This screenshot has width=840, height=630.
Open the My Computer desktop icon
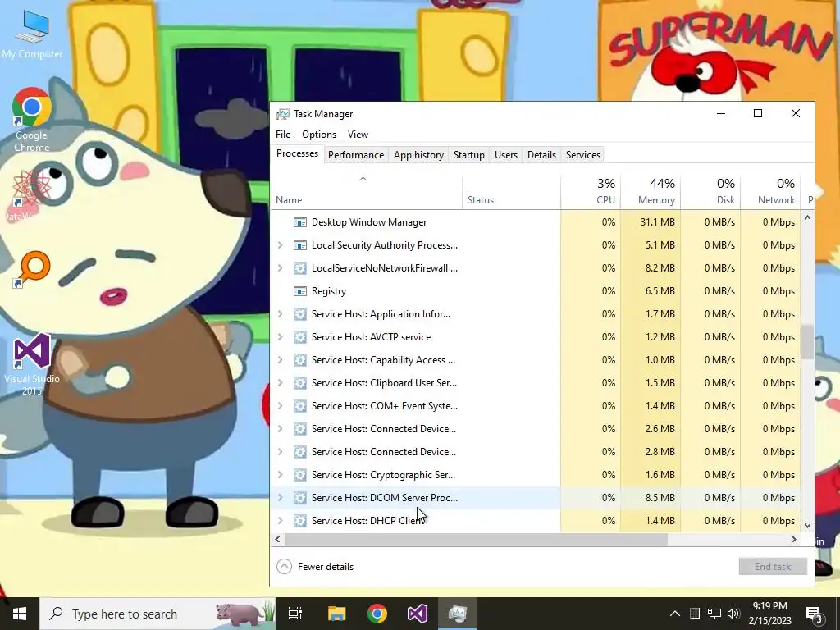click(x=32, y=34)
